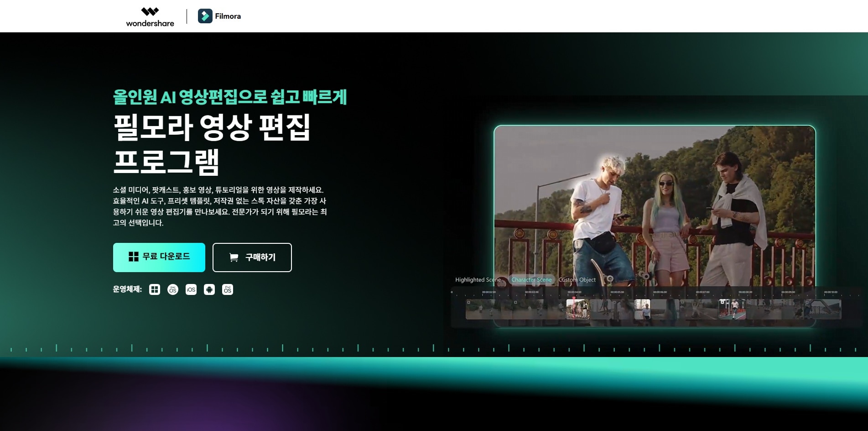The width and height of the screenshot is (868, 431).
Task: Click the 올인원 AI 영상편집으로 쉽고 빠르게 tagline
Action: click(x=230, y=97)
